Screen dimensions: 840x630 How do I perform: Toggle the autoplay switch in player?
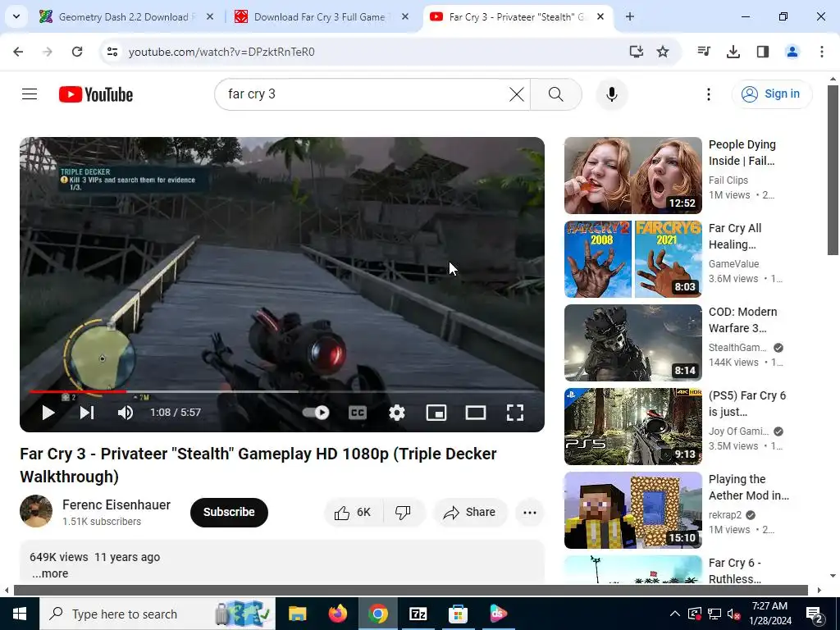pyautogui.click(x=316, y=413)
